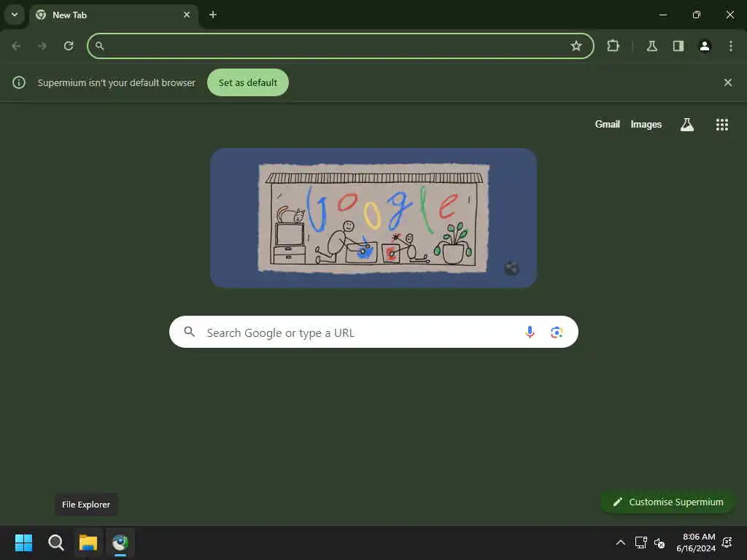The width and height of the screenshot is (747, 560).
Task: Toggle the browser side panel
Action: coord(678,46)
